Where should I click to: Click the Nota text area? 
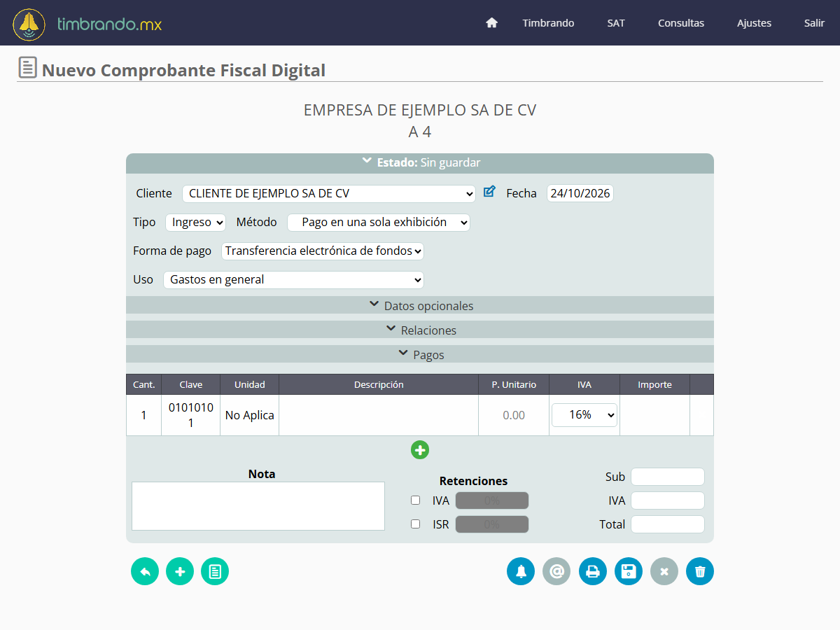[x=258, y=506]
